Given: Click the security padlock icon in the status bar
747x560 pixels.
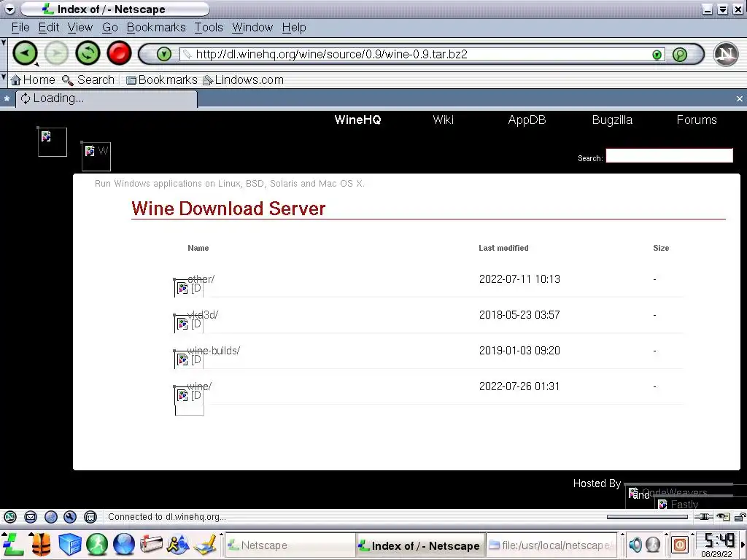Looking at the screenshot, I should (740, 517).
